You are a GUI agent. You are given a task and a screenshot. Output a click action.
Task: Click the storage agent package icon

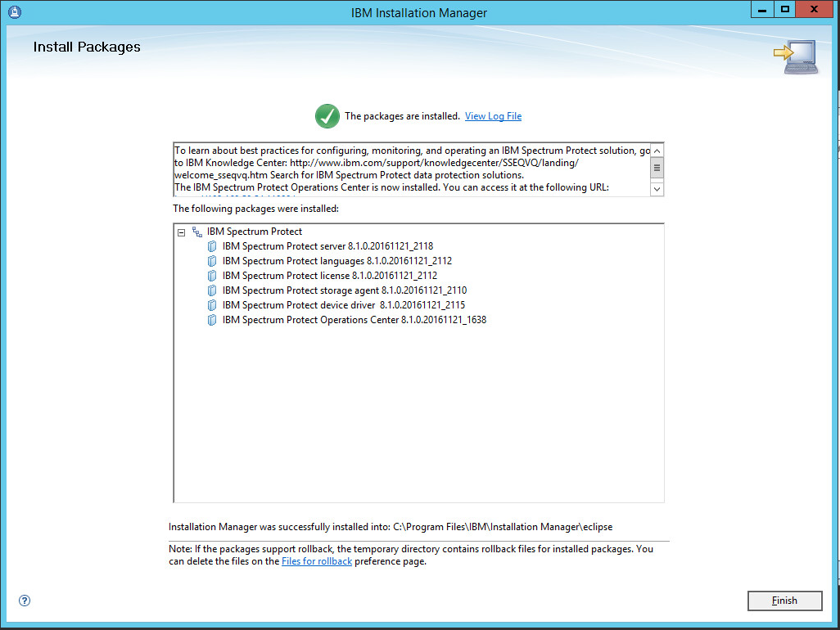click(x=212, y=290)
